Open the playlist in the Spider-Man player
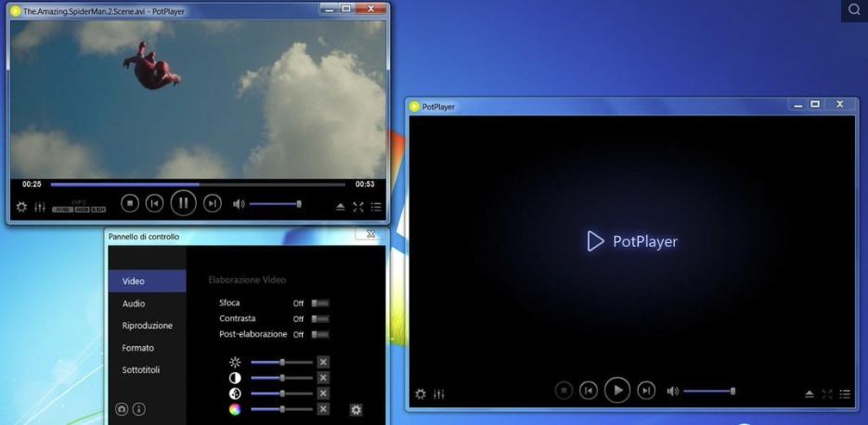 click(376, 207)
